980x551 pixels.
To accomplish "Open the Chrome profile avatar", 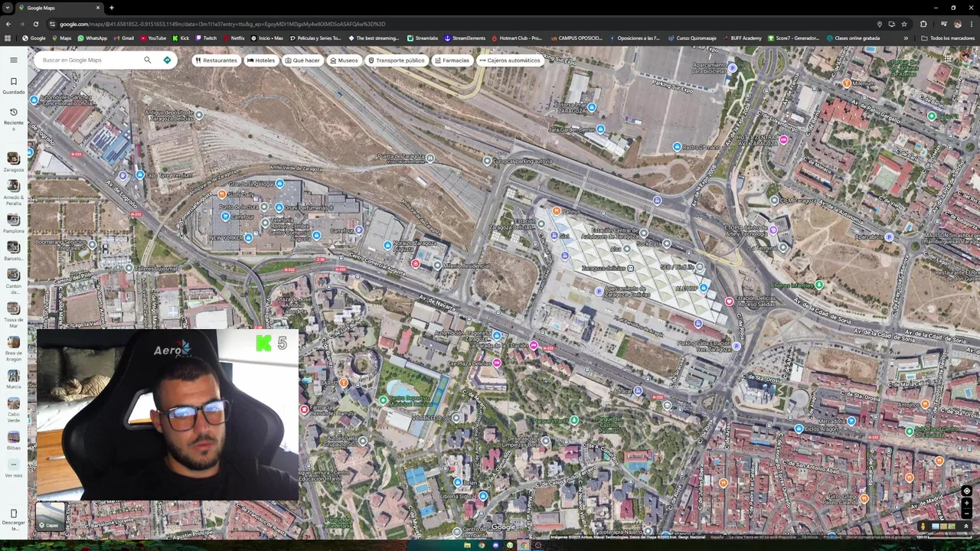I will point(957,24).
